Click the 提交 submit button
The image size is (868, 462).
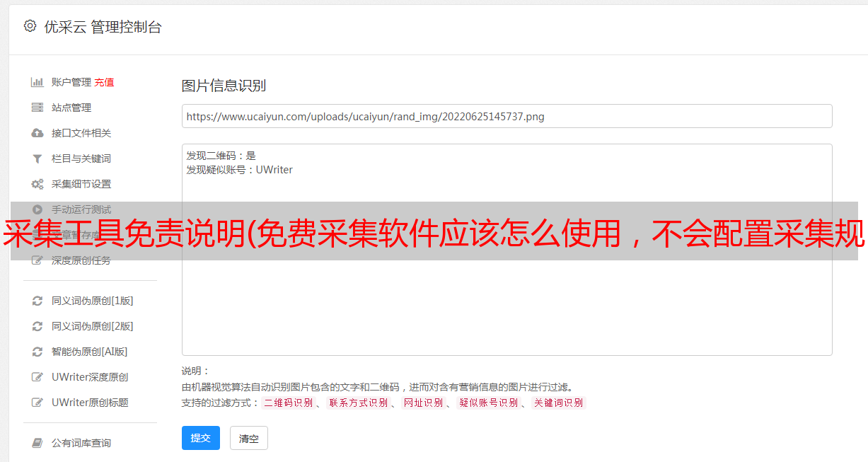tap(201, 438)
